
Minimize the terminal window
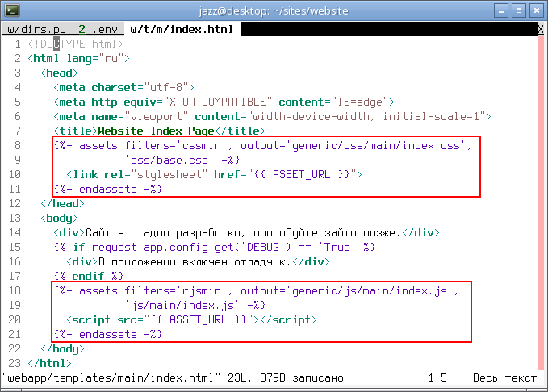click(501, 10)
